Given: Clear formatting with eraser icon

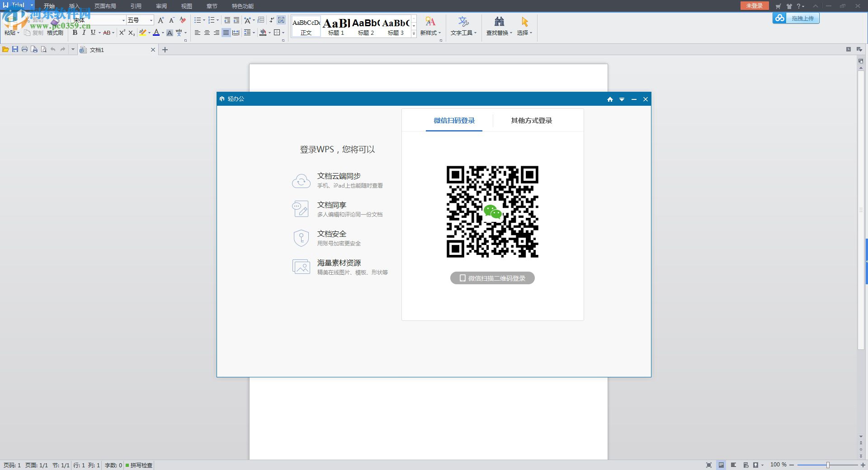Looking at the screenshot, I should 183,20.
